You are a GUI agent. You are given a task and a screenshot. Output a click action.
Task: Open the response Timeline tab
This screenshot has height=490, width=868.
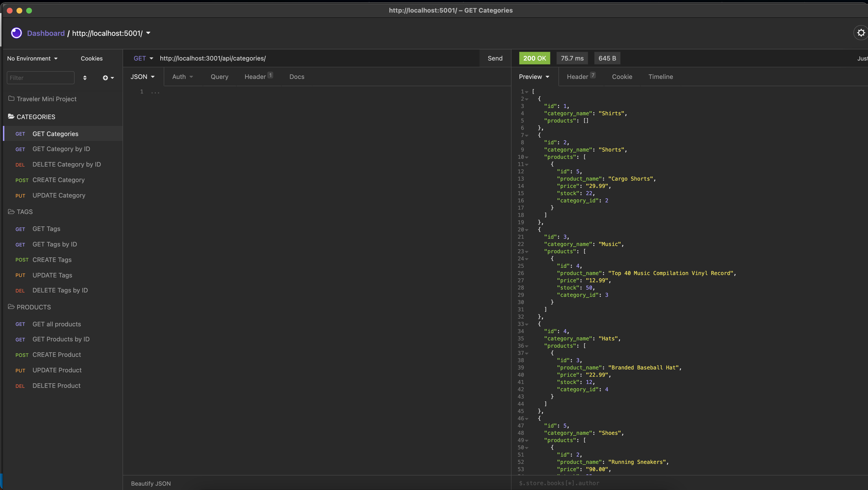coord(660,77)
